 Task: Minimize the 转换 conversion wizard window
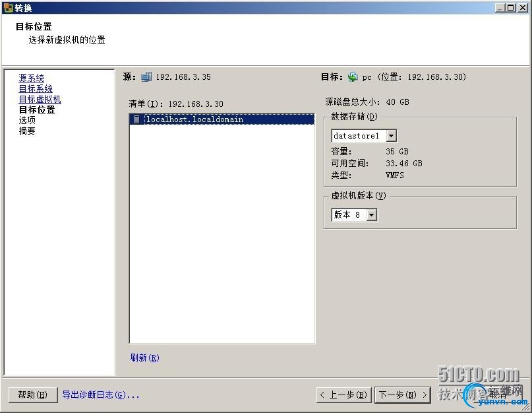(x=499, y=7)
